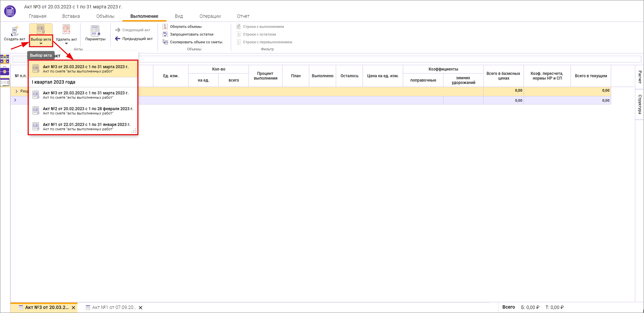Image resolution: width=644 pixels, height=313 pixels.
Task: Close the Акт №1 от 07.09.20 tab
Action: (x=141, y=308)
